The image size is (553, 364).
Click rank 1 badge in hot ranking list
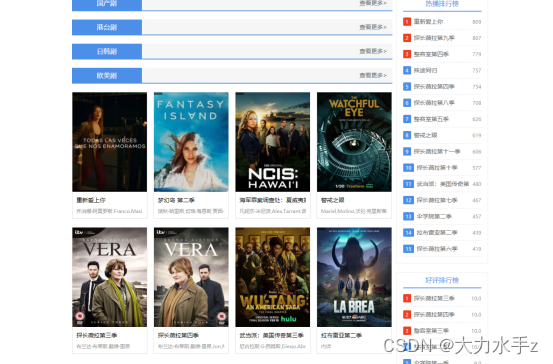(x=407, y=22)
